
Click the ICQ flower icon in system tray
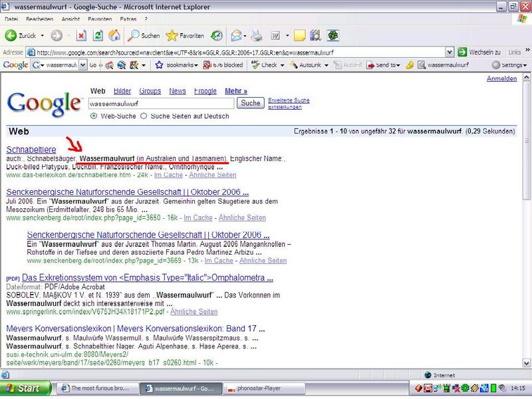(465, 388)
